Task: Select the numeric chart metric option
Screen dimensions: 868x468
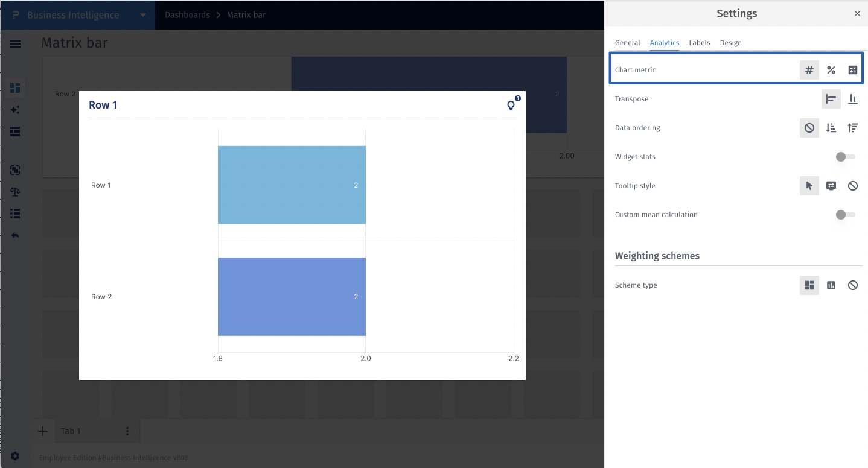Action: click(x=809, y=70)
